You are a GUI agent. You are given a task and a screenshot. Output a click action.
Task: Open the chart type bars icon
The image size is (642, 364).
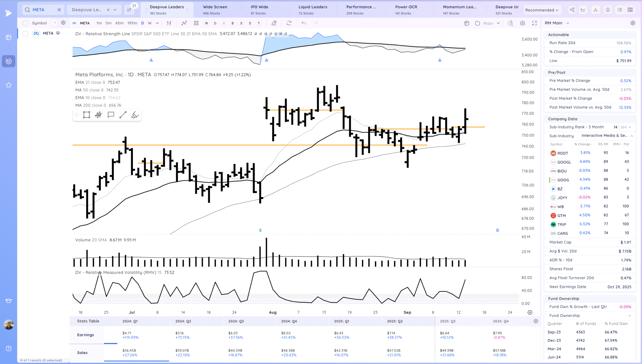coord(169,23)
